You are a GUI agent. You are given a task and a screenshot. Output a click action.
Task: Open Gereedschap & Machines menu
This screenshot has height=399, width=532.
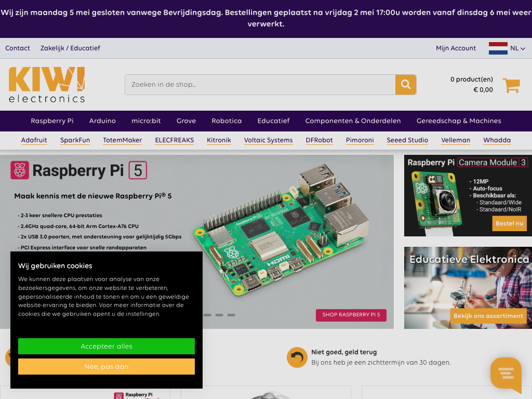pyautogui.click(x=459, y=121)
